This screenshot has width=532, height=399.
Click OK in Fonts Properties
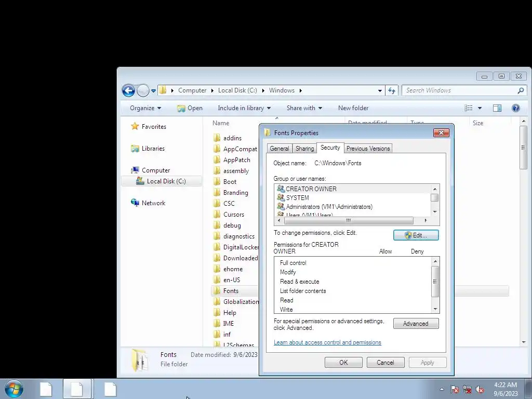coord(343,362)
